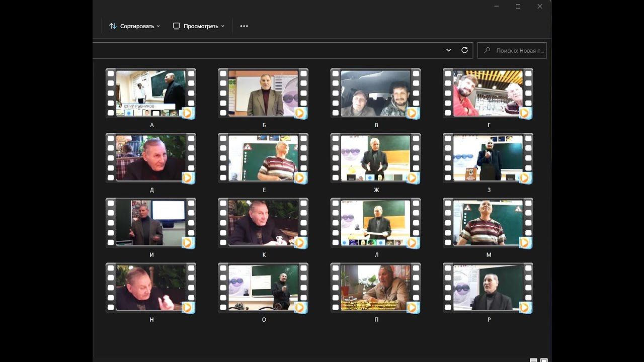Screen dimensions: 644x362
Task: Select the video thumbnail of file Г
Action: pyautogui.click(x=488, y=94)
